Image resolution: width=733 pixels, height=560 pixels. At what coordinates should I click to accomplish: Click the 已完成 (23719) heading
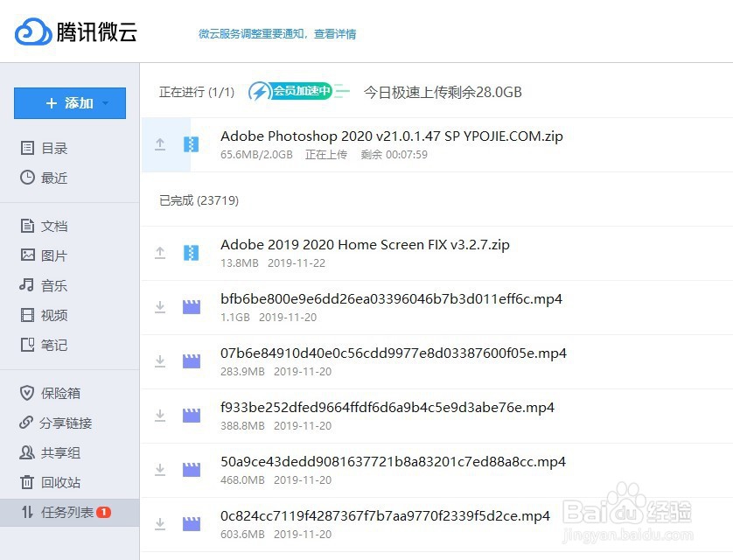click(x=199, y=200)
